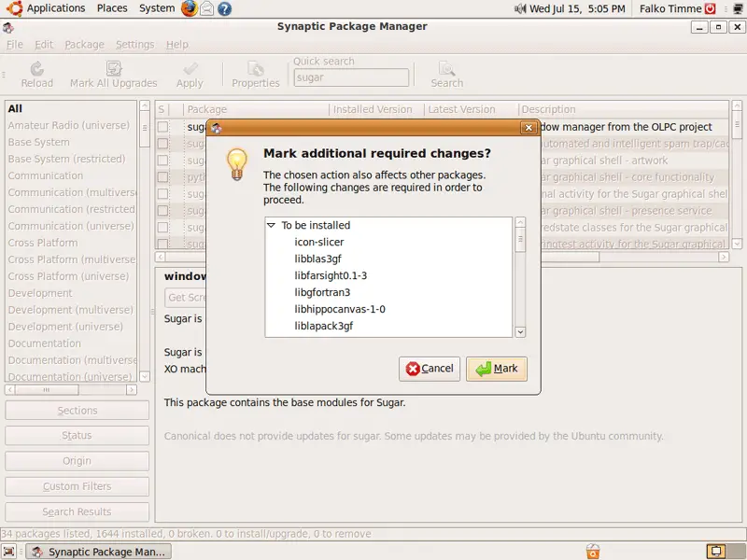Image resolution: width=747 pixels, height=560 pixels.
Task: Click the Status filter button
Action: pyautogui.click(x=78, y=436)
